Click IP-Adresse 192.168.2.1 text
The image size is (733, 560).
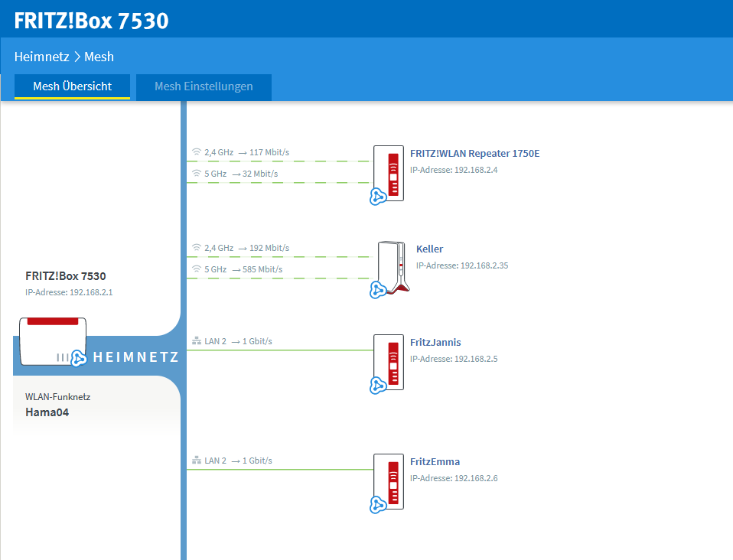pyautogui.click(x=69, y=292)
